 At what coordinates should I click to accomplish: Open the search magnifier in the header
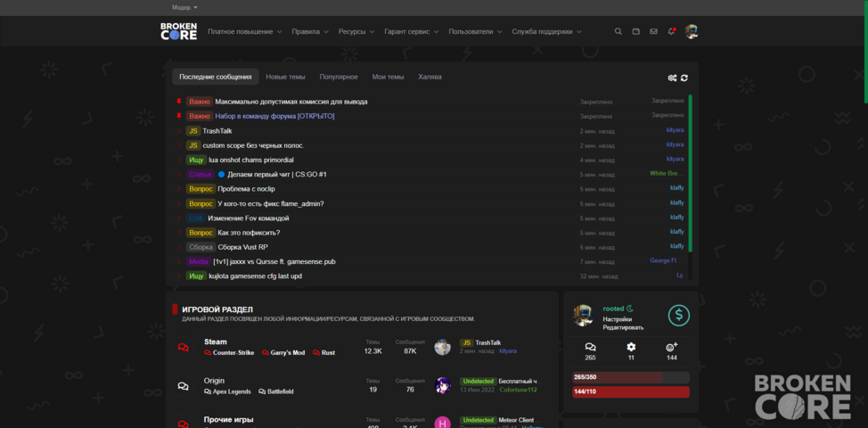click(618, 31)
